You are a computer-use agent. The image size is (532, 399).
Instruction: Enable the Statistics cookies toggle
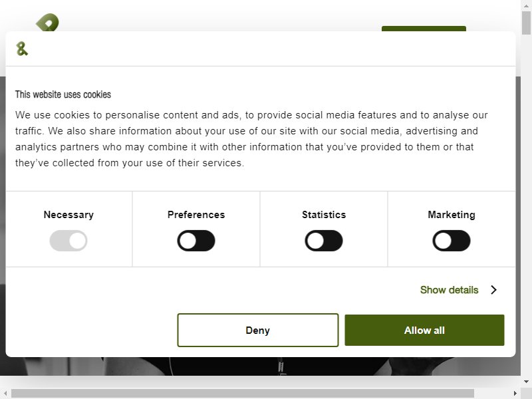tap(324, 241)
